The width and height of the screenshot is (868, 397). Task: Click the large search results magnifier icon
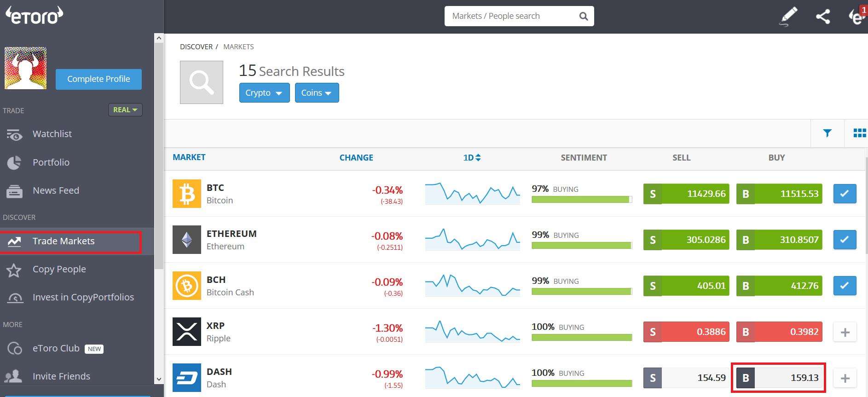(x=202, y=82)
